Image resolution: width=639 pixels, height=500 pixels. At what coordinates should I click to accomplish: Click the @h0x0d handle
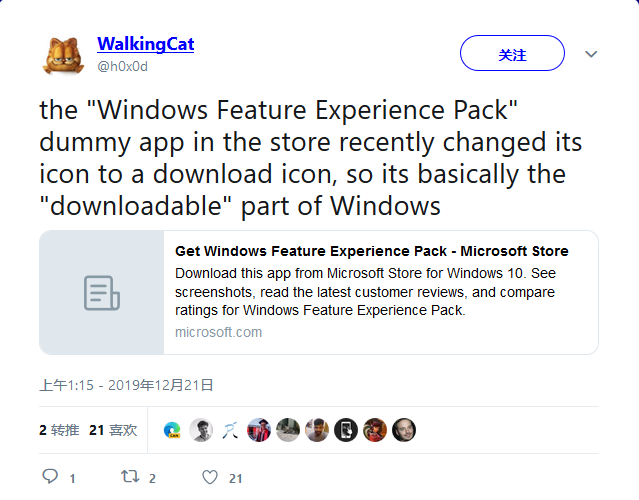(x=122, y=66)
